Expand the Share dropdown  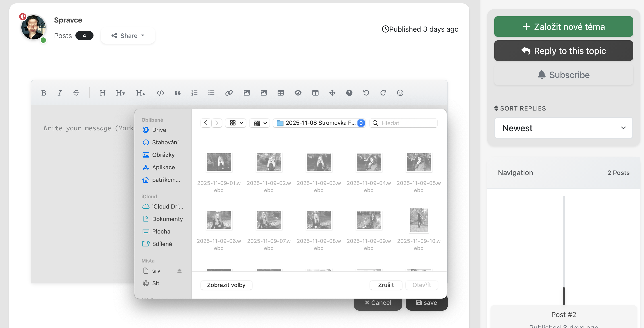click(128, 36)
